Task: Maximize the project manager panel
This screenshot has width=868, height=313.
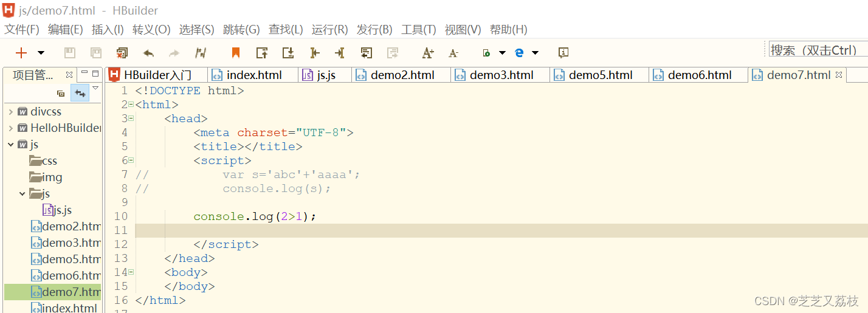Action: coord(95,74)
